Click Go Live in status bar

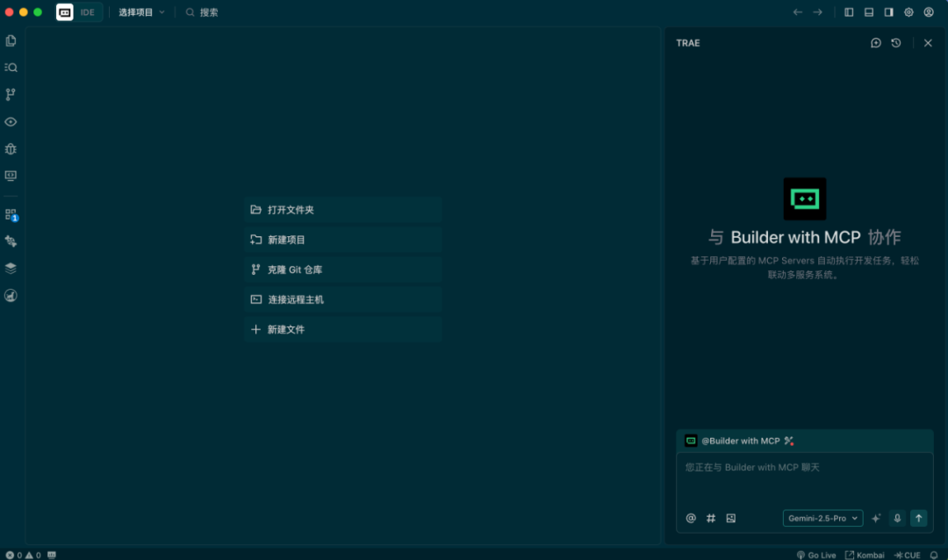tap(816, 555)
